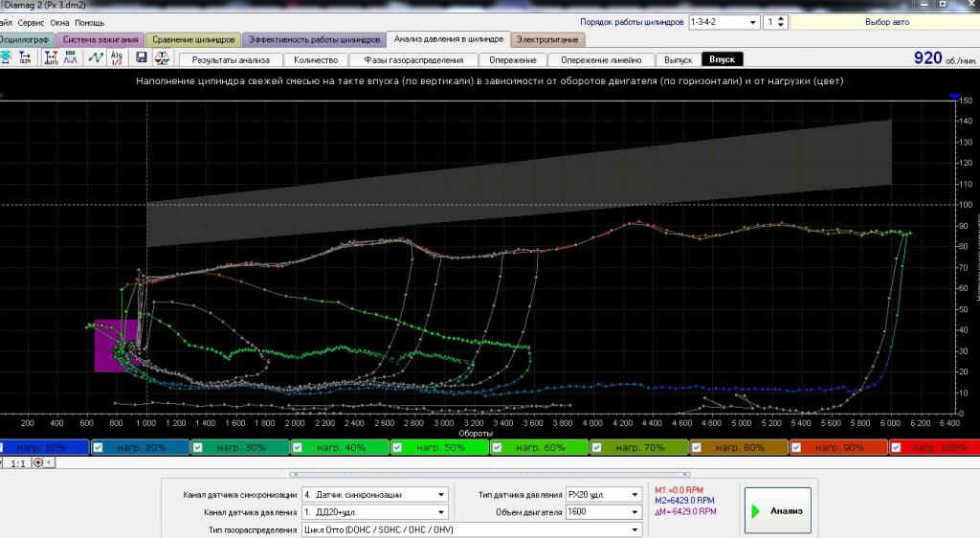980x538 pixels.
Task: Click the small arrow next to target icon
Action: pos(50,463)
